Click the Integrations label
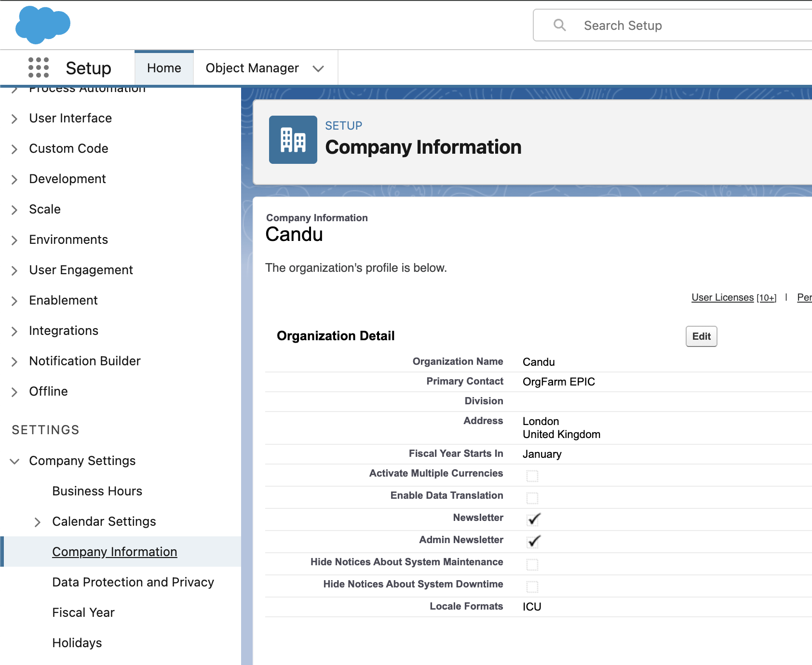The height and width of the screenshot is (665, 812). (x=64, y=331)
